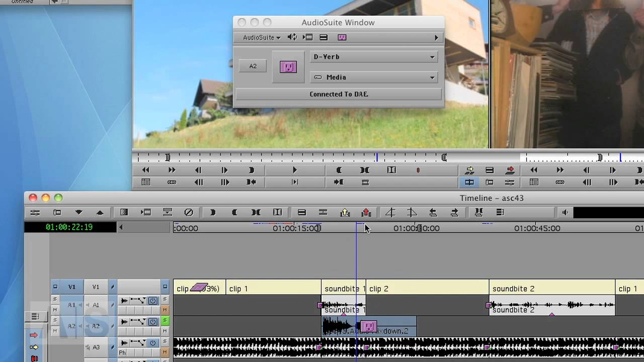Viewport: 644px width, 362px height.
Task: Click the 01:00:45:00 ruler mark in timeline
Action: (537, 228)
